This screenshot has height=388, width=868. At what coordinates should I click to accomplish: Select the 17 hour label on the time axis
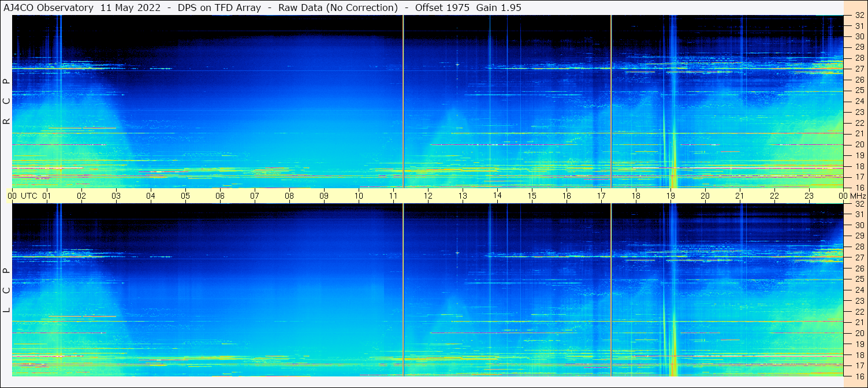[x=601, y=196]
